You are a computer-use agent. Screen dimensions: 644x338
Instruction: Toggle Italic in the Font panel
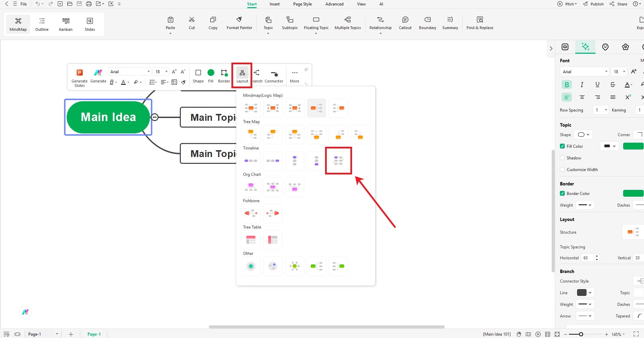(x=582, y=84)
